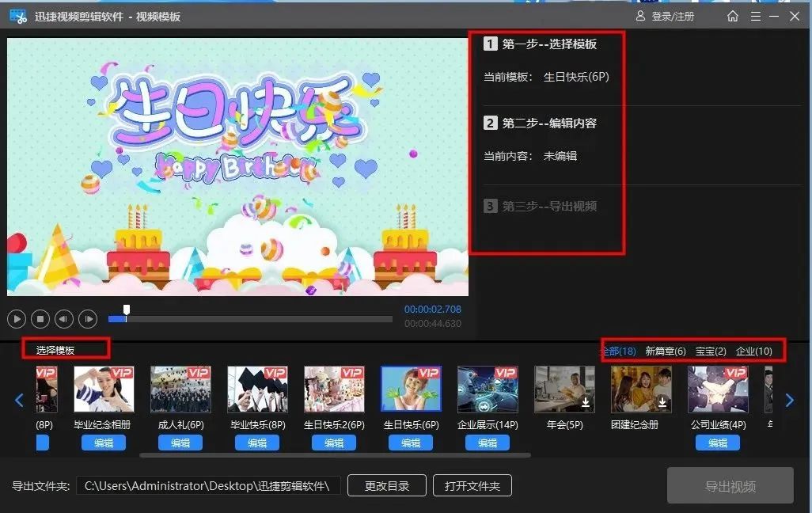
Task: Open the 新篇章(6) category tab
Action: click(x=667, y=351)
